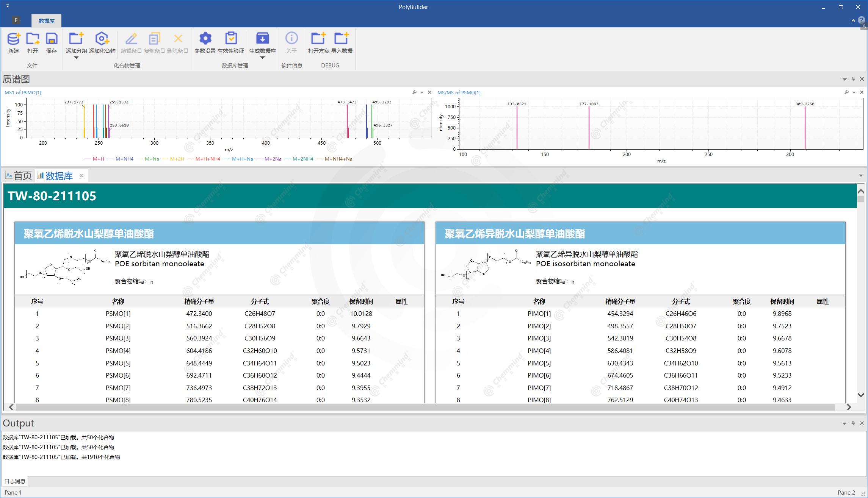Image resolution: width=868 pixels, height=498 pixels.
Task: Select the 日志消息 log tab
Action: (x=15, y=481)
